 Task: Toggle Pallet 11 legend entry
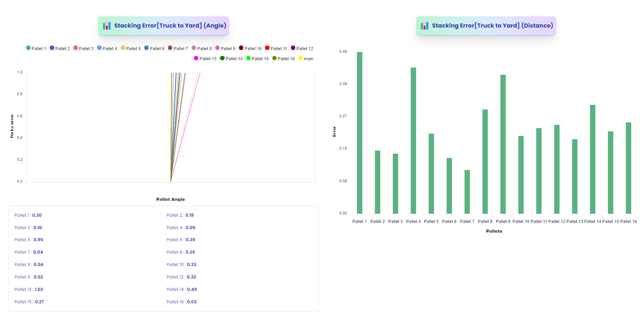[x=276, y=49]
